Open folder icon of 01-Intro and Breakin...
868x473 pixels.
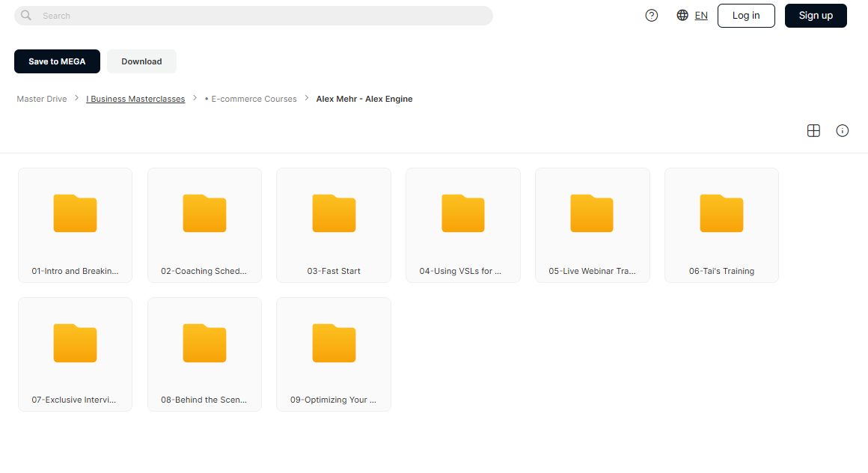76,213
